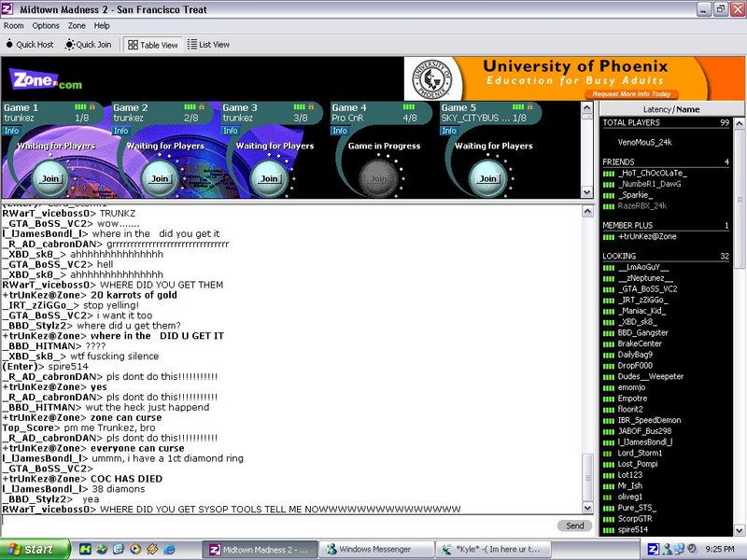Click the chat scrollbar thumb
The height and width of the screenshot is (560, 747).
pos(588,477)
